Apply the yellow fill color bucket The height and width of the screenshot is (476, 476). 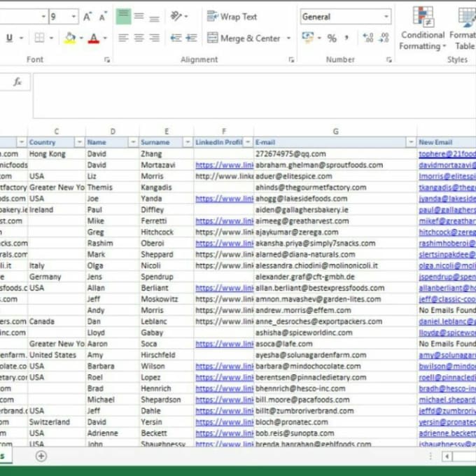tap(70, 38)
